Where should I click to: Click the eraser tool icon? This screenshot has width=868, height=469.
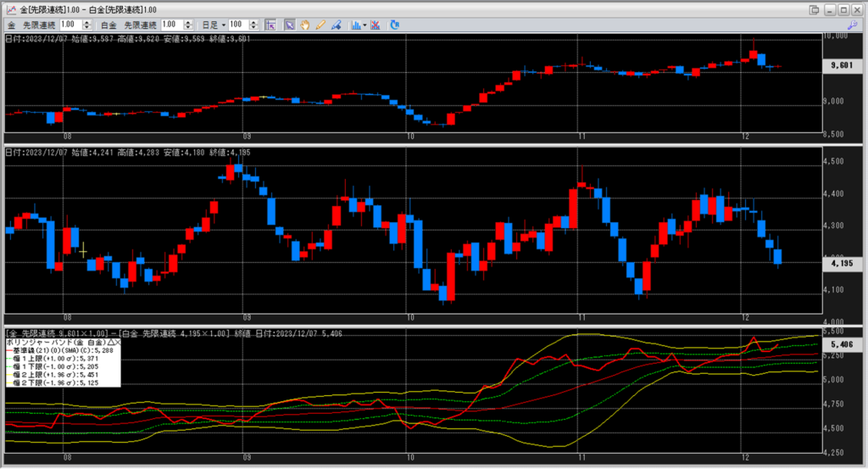(x=336, y=25)
